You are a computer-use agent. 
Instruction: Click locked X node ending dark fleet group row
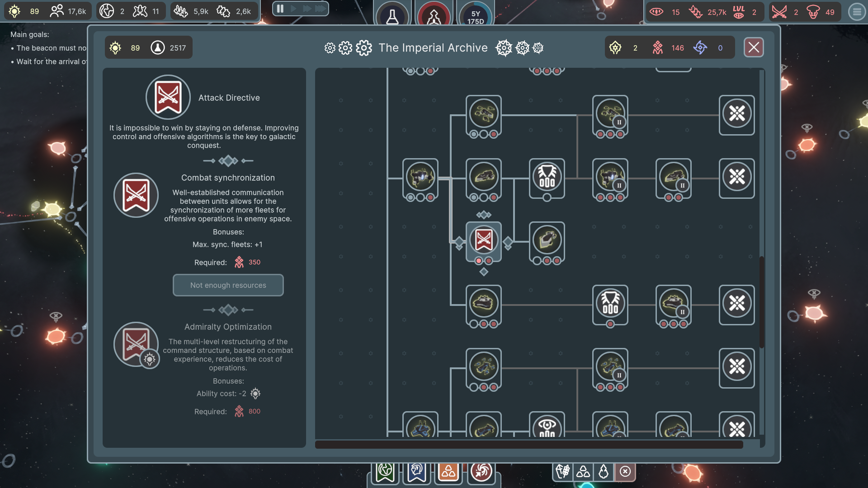pos(737,115)
